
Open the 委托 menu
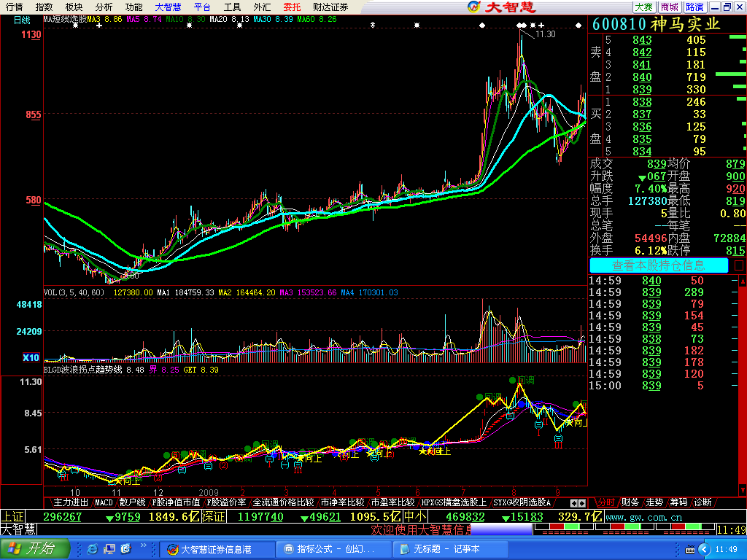(x=292, y=7)
